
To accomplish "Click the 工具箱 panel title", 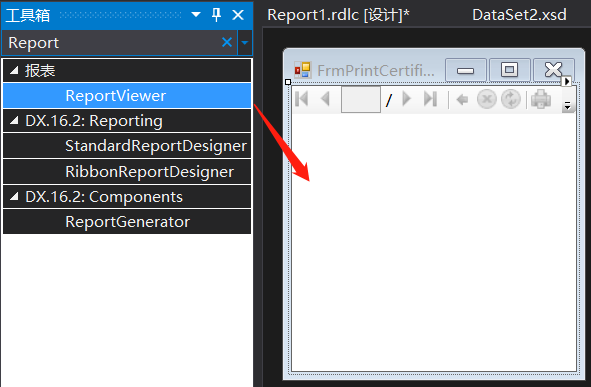I will [x=28, y=15].
